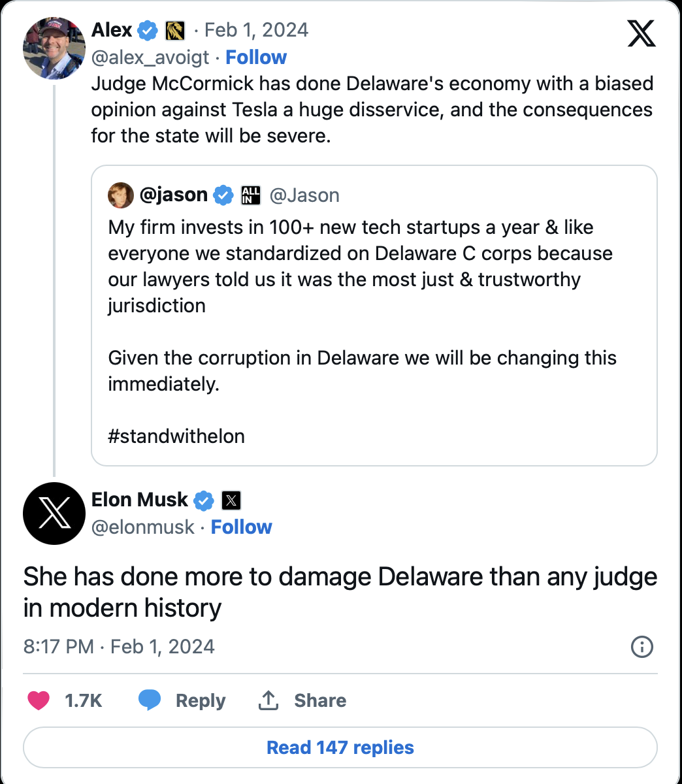Open the 8:17 PM Feb 1, 2024 timestamp
682x784 pixels.
119,647
